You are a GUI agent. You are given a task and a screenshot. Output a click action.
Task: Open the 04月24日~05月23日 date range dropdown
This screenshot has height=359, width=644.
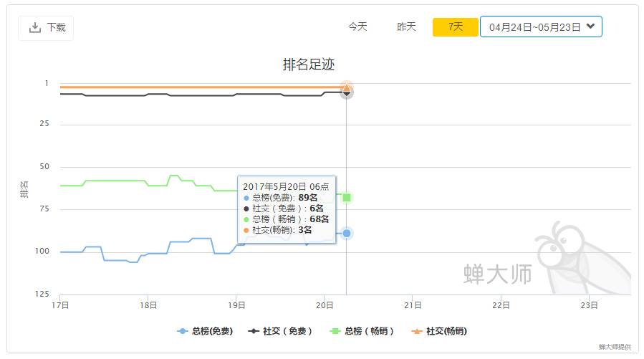(x=541, y=27)
